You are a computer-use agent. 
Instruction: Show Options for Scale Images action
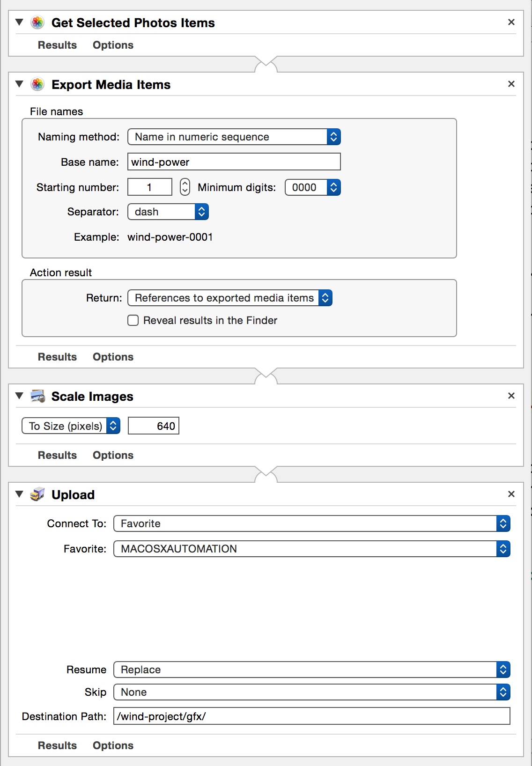pyautogui.click(x=113, y=455)
